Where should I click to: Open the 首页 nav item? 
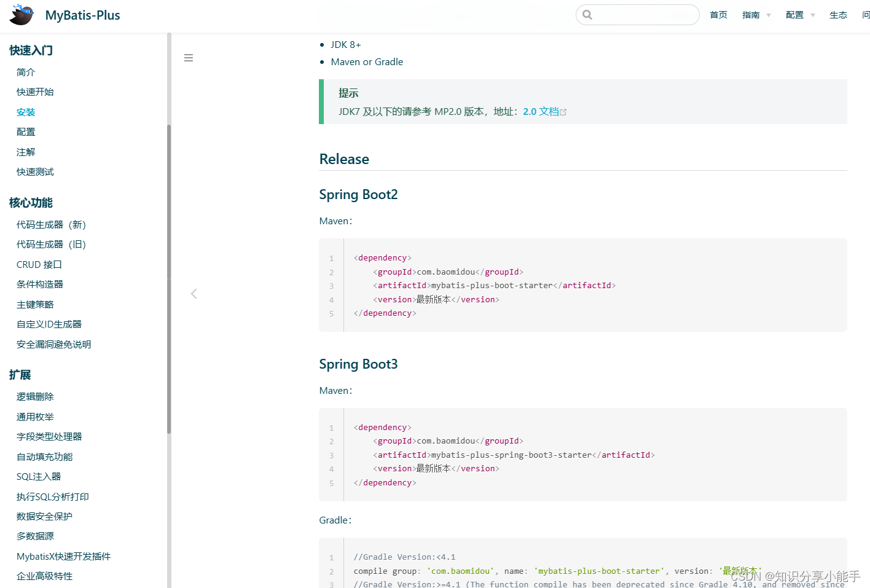tap(718, 15)
